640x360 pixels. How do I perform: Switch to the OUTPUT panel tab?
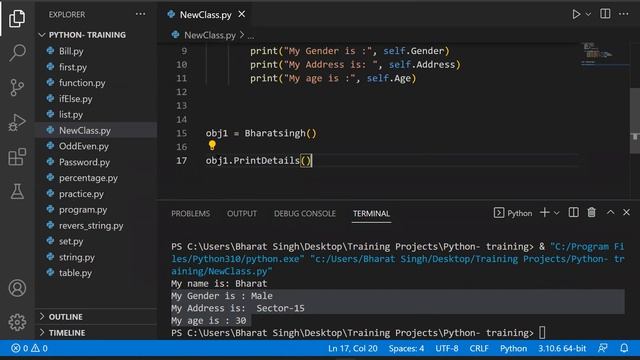pos(242,213)
